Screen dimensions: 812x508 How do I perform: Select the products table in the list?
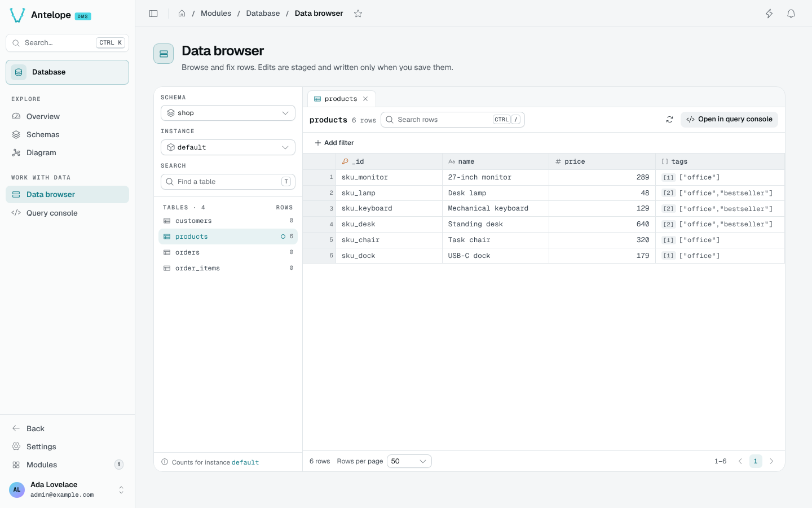(x=228, y=237)
